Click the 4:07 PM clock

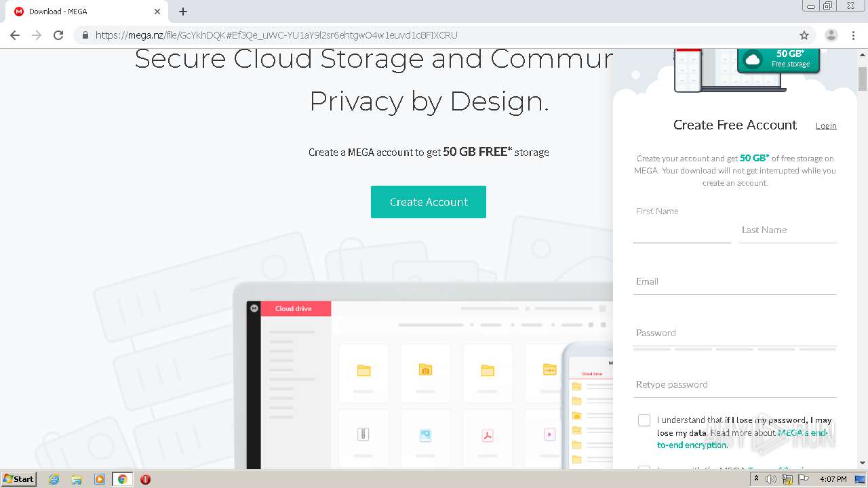(833, 479)
